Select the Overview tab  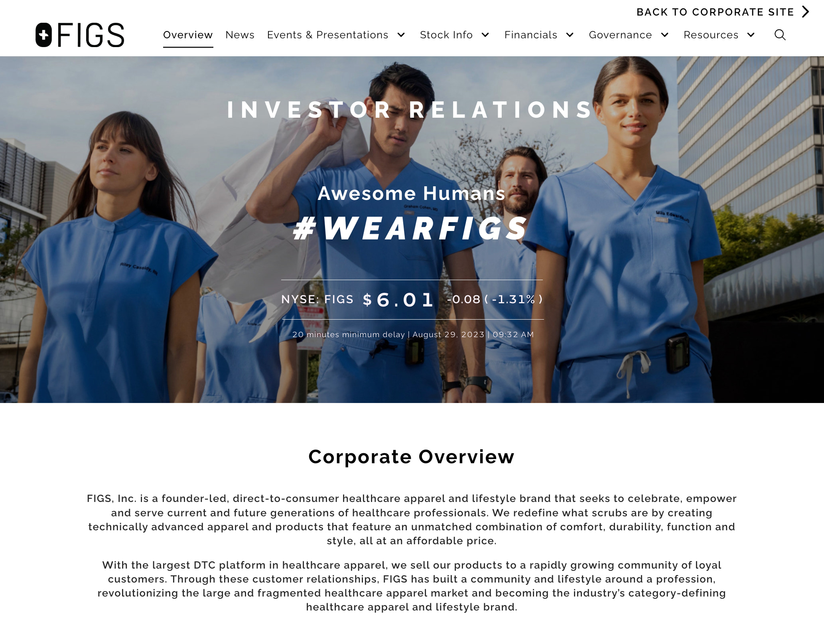tap(188, 35)
